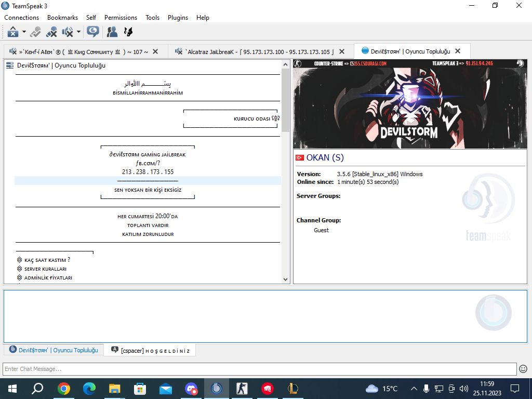This screenshot has width=532, height=399.
Task: Open Microsoft Store from the taskbar
Action: 140,389
